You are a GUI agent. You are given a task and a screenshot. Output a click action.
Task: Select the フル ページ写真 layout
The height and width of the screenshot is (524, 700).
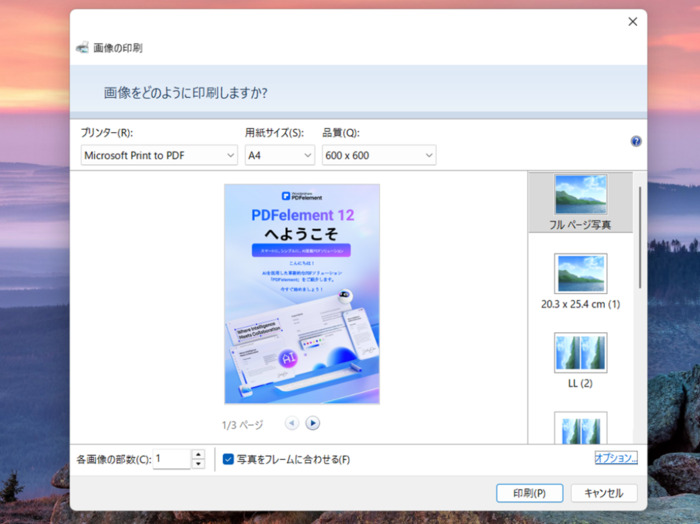580,203
